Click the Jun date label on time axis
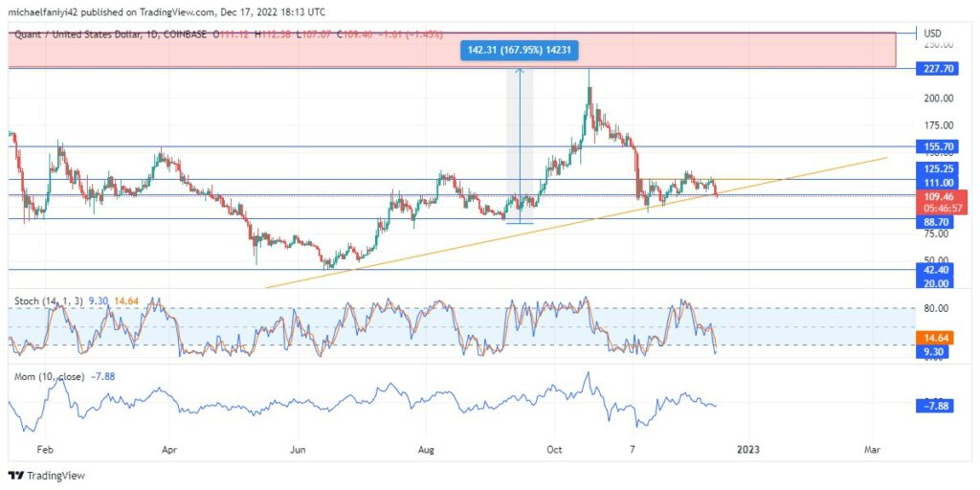 click(x=299, y=450)
